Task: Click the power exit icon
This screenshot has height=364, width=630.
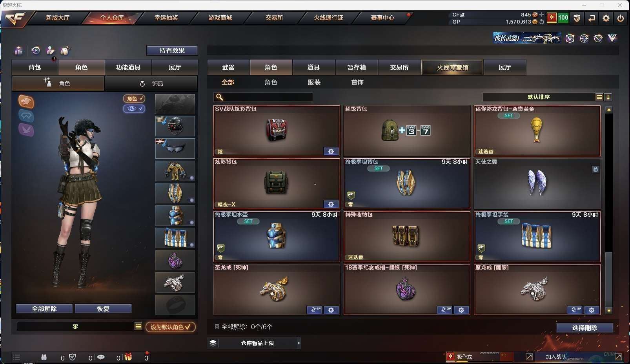Action: (621, 18)
